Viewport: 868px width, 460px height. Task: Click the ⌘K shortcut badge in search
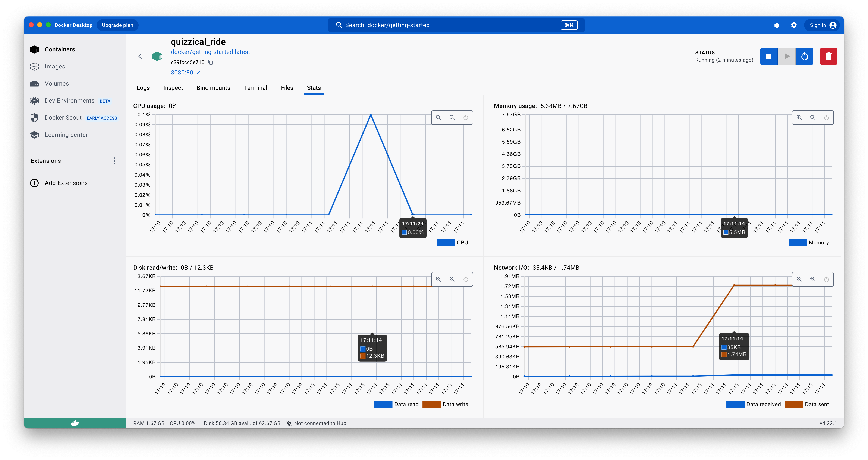click(x=569, y=25)
